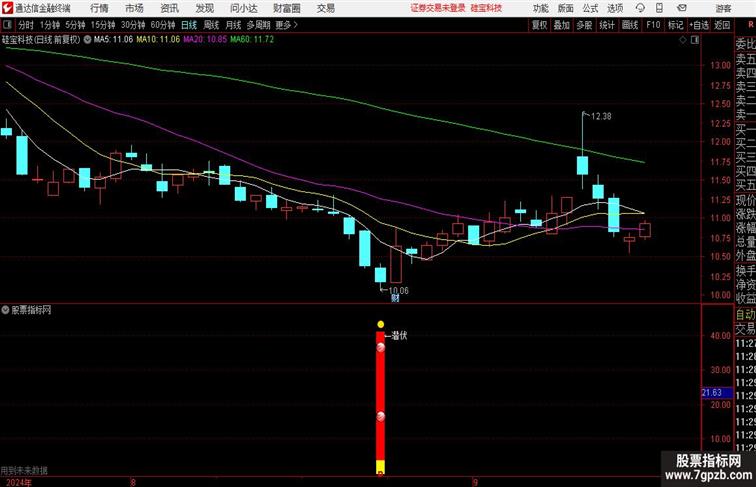Viewport: 756px width, 487px height.
Task: Open the 选项 menu
Action: point(615,8)
